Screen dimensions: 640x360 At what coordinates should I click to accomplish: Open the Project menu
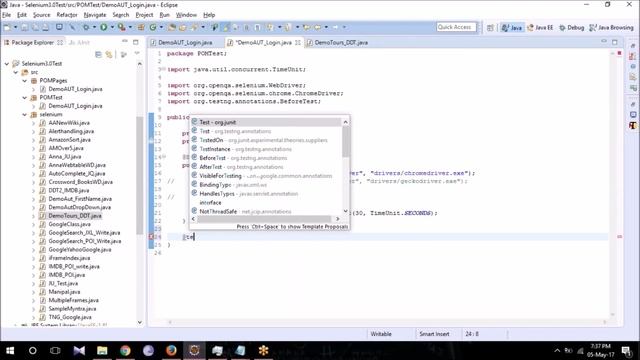tap(144, 15)
